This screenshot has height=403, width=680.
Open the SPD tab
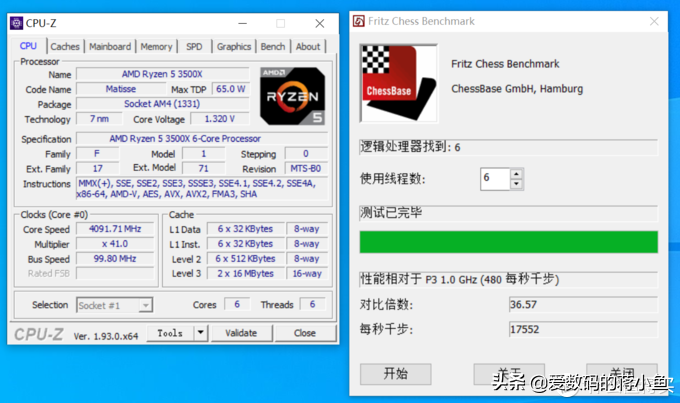tap(194, 46)
